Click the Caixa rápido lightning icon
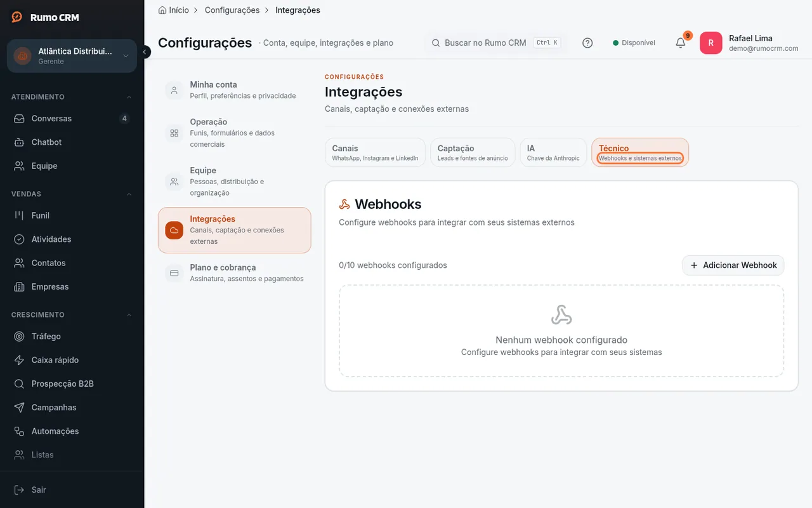Screen dimensions: 812x508 [20, 360]
